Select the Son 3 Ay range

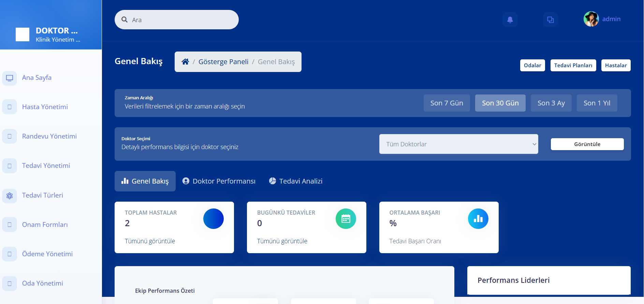coord(551,103)
